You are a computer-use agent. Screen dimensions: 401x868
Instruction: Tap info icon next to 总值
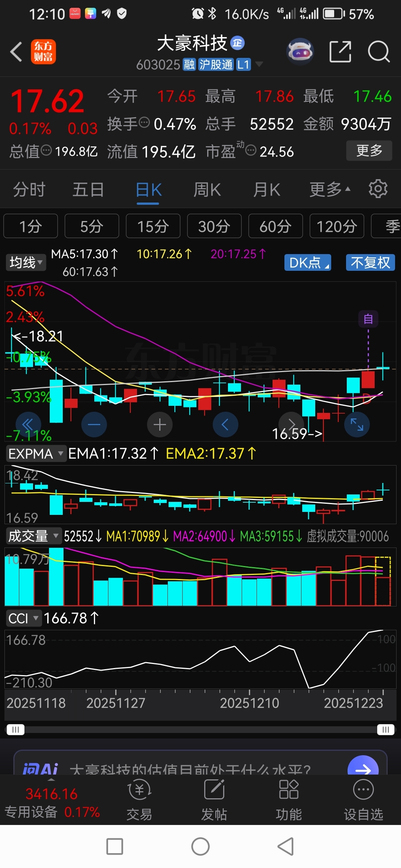coord(46,150)
